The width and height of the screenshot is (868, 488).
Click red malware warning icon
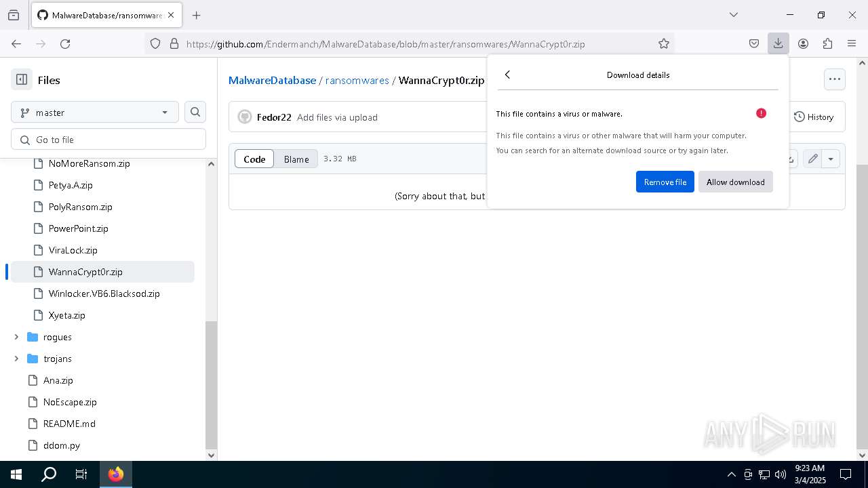tap(761, 113)
